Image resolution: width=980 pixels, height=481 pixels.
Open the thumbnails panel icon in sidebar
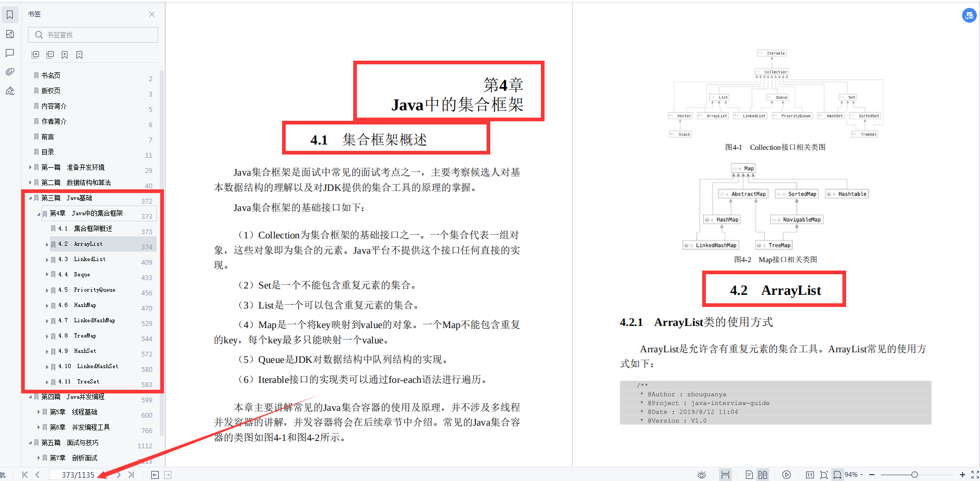pos(9,34)
